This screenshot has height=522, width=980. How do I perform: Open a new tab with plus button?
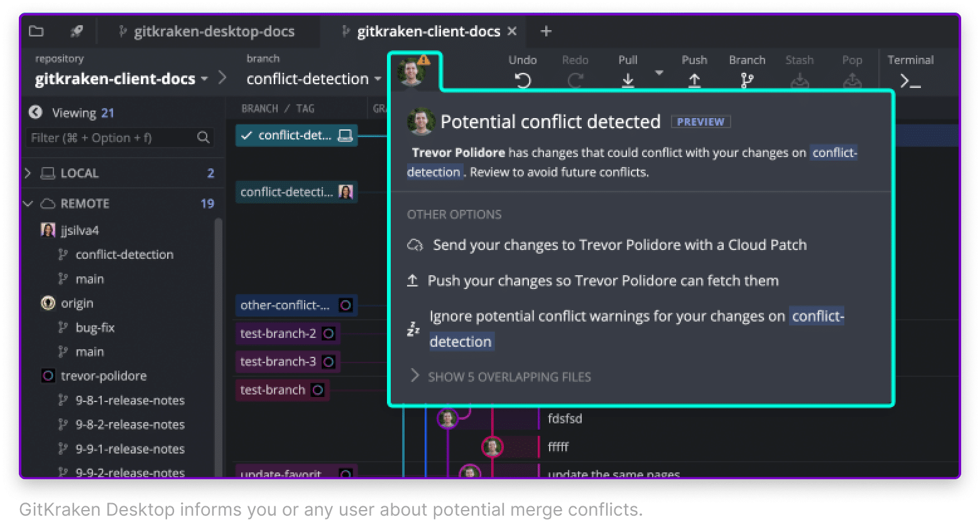tap(546, 31)
